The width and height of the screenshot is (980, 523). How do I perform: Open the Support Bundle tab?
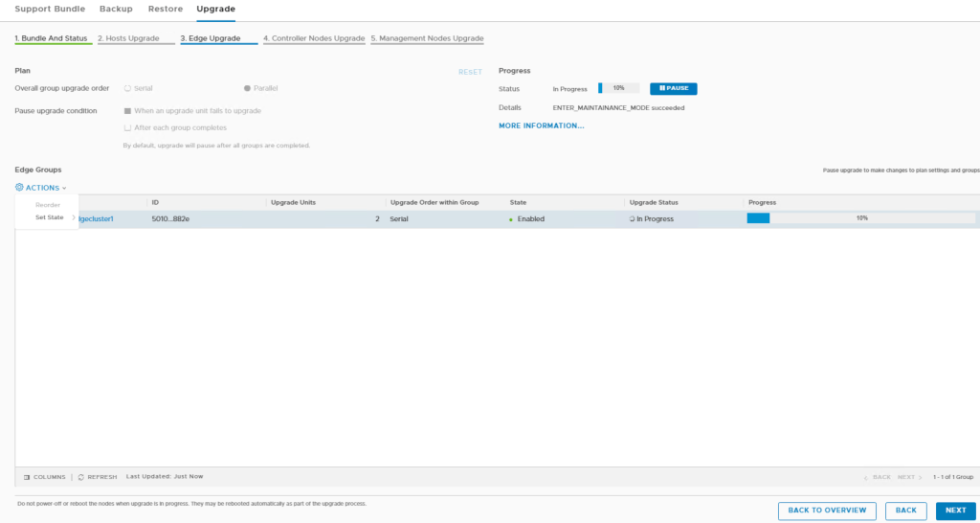pyautogui.click(x=50, y=9)
